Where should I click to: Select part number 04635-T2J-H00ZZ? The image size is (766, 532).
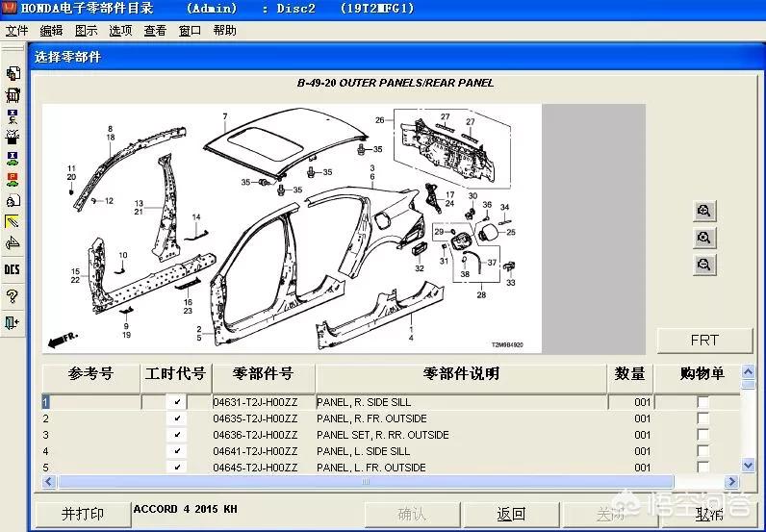(256, 418)
